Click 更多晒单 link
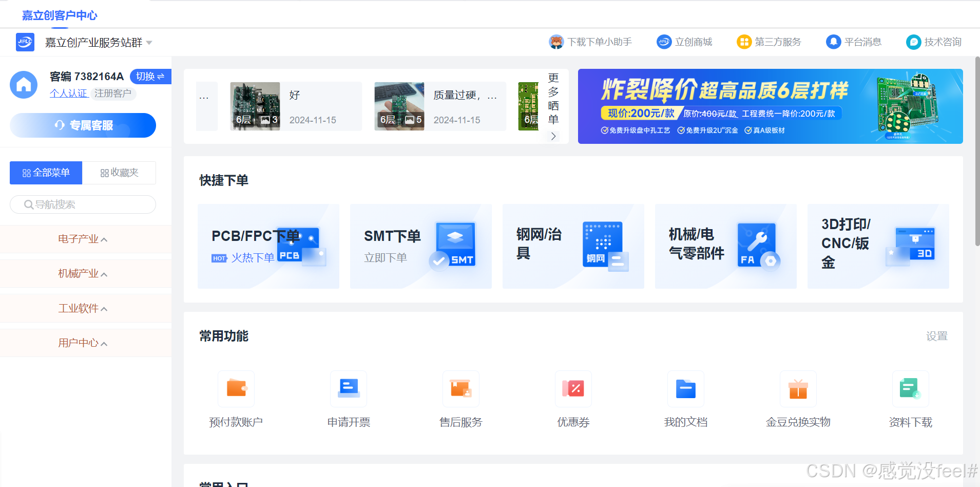 (553, 99)
